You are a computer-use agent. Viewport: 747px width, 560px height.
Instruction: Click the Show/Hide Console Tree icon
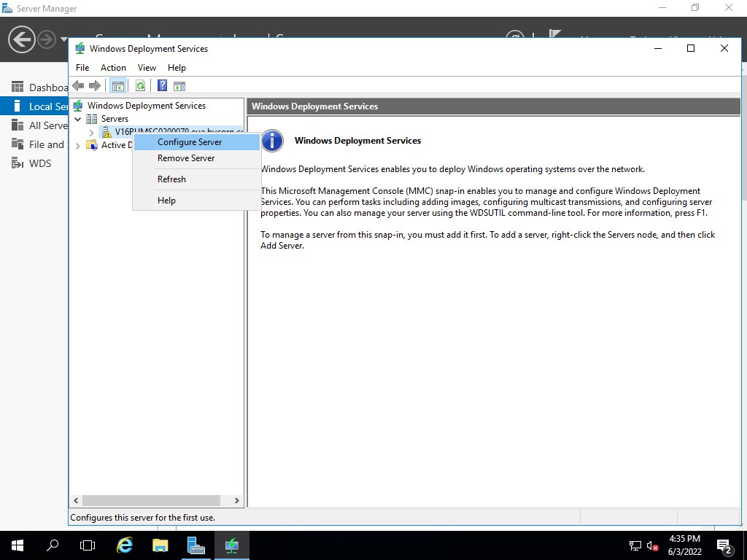[117, 86]
